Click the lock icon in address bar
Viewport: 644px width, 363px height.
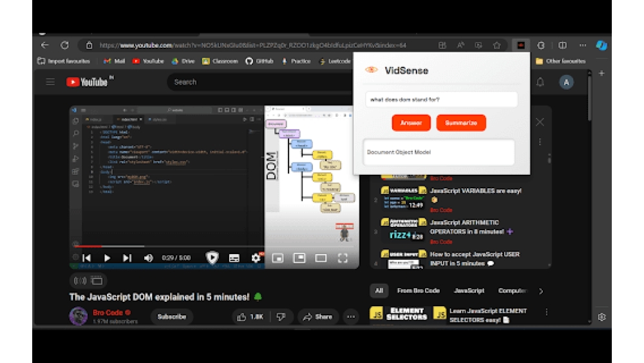pyautogui.click(x=89, y=46)
